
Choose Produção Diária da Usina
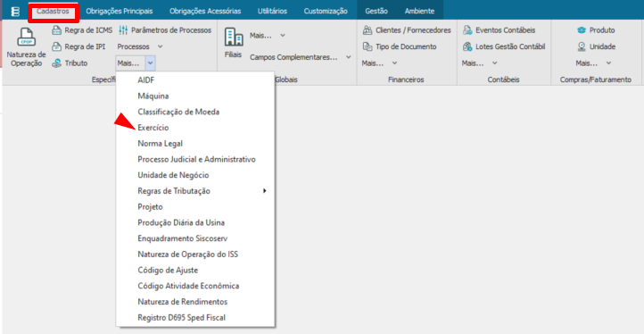coord(195,222)
